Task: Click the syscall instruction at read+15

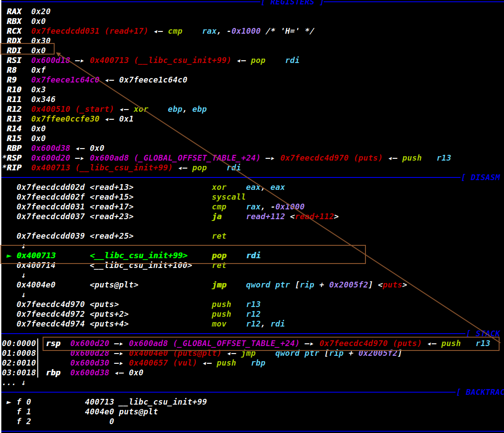Action: point(229,197)
